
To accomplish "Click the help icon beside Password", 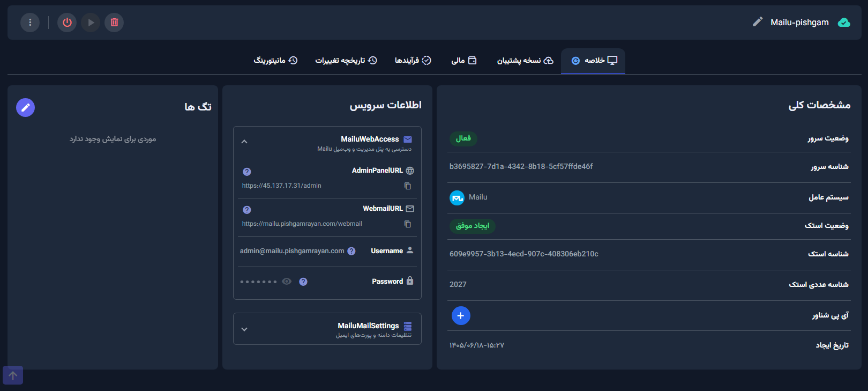I will tap(303, 282).
